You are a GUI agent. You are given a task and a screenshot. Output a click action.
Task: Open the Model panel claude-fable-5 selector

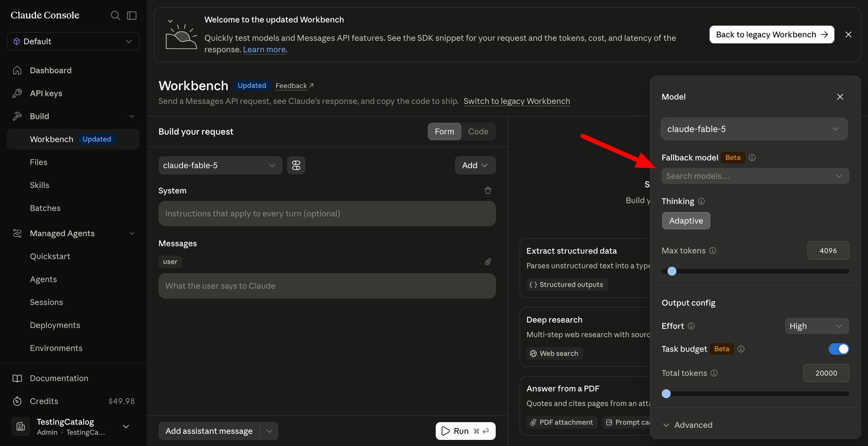point(754,129)
